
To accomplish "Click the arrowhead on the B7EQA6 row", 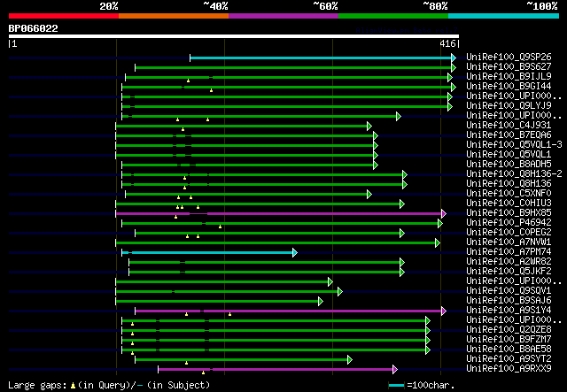I will (x=376, y=136).
